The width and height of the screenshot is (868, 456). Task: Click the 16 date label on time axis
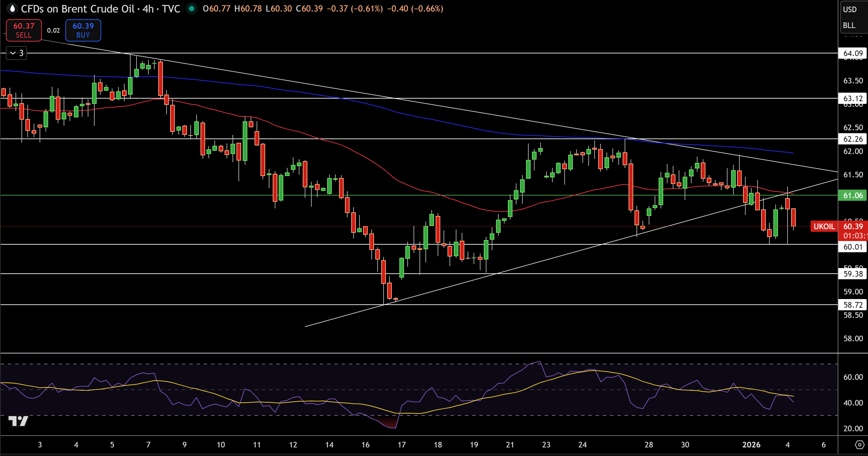click(x=365, y=444)
